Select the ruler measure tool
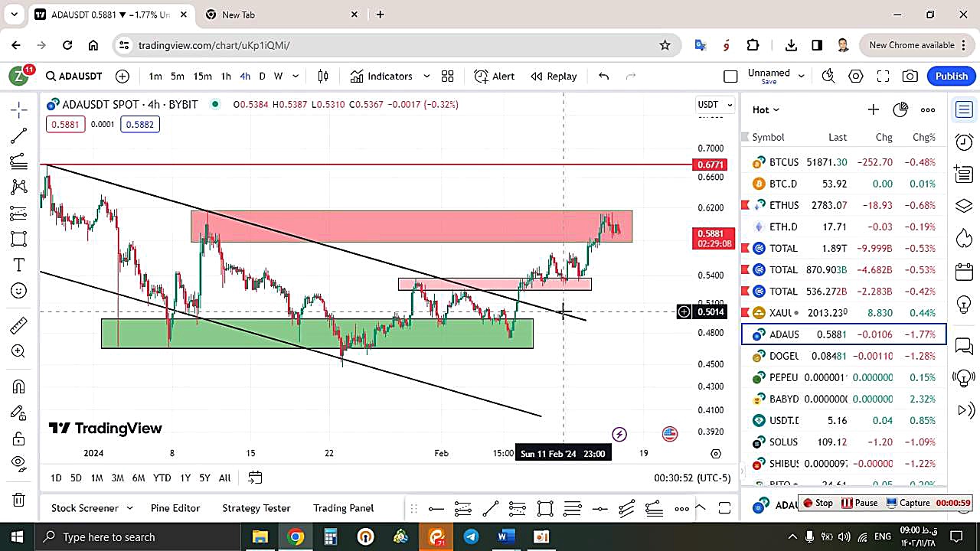Screen dimensions: 980x551 tap(19, 326)
